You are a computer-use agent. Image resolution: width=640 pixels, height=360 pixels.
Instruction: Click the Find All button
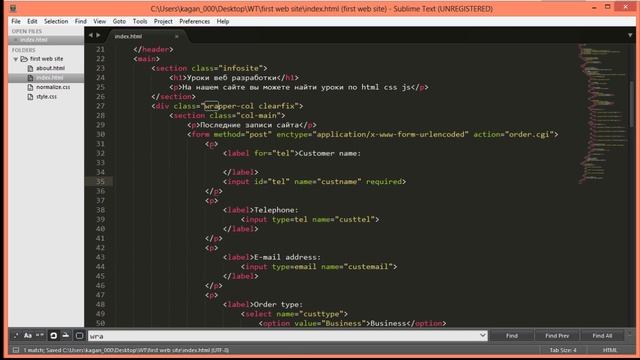point(602,336)
